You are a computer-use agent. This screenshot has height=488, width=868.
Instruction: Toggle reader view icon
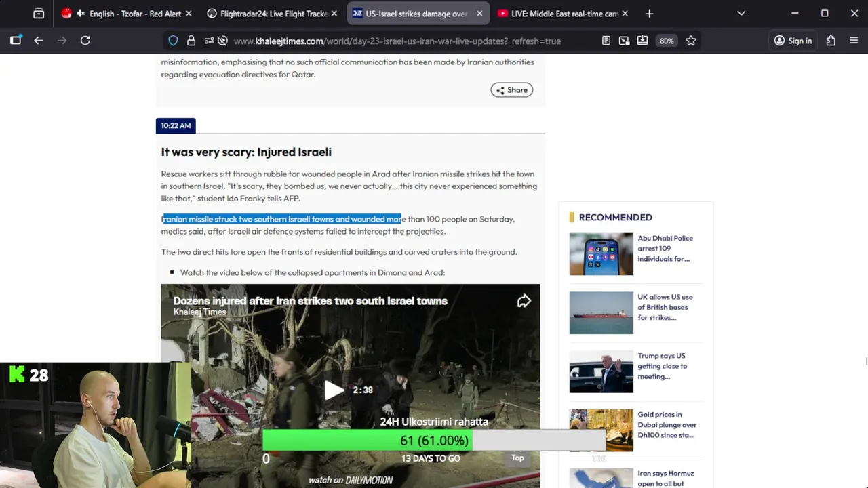pyautogui.click(x=606, y=41)
